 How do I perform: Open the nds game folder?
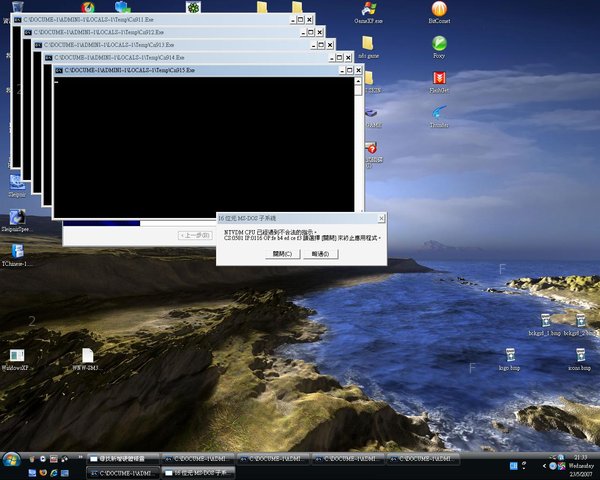tap(368, 47)
